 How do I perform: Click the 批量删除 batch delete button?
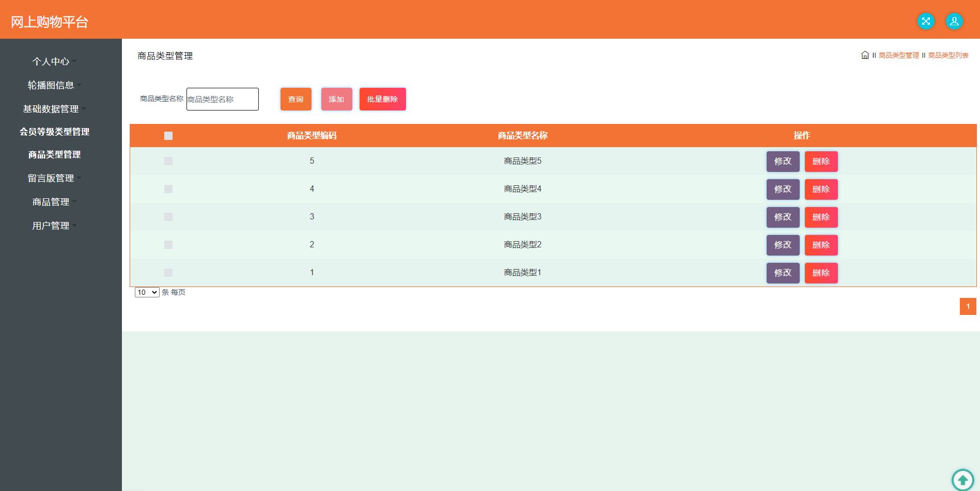coord(382,99)
